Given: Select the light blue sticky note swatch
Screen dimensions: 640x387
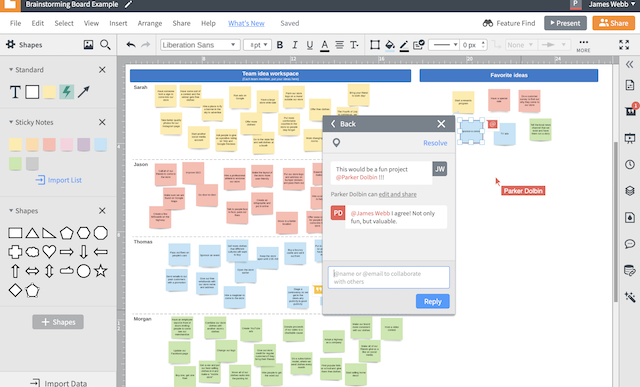Looking at the screenshot, I should (100, 145).
